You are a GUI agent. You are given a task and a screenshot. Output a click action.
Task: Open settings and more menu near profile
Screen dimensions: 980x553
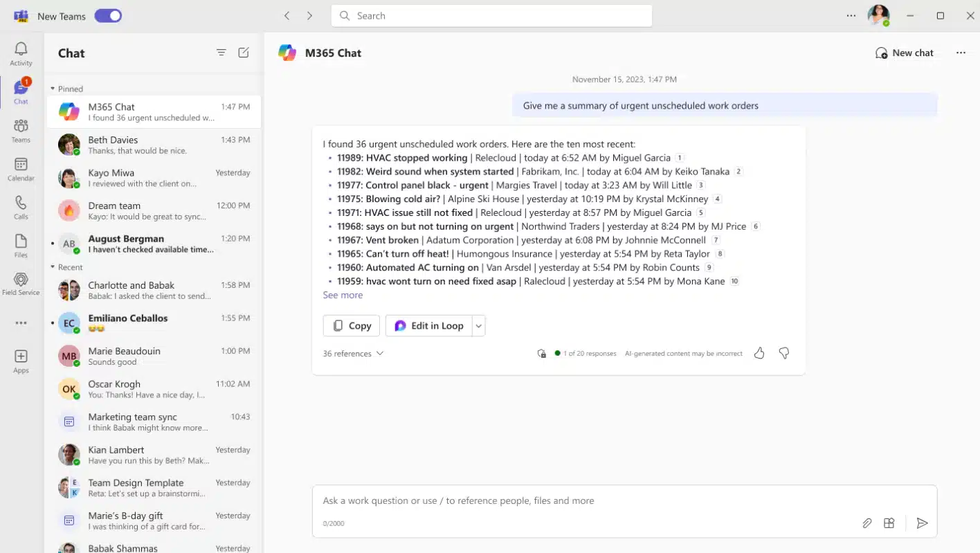click(x=851, y=15)
